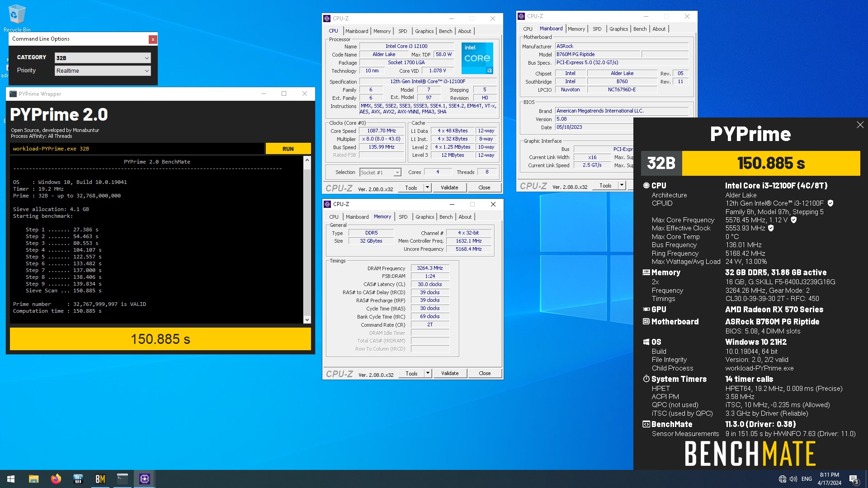This screenshot has height=488, width=868.
Task: Click the PYPrime console scrollbar down arrow
Action: 307,320
